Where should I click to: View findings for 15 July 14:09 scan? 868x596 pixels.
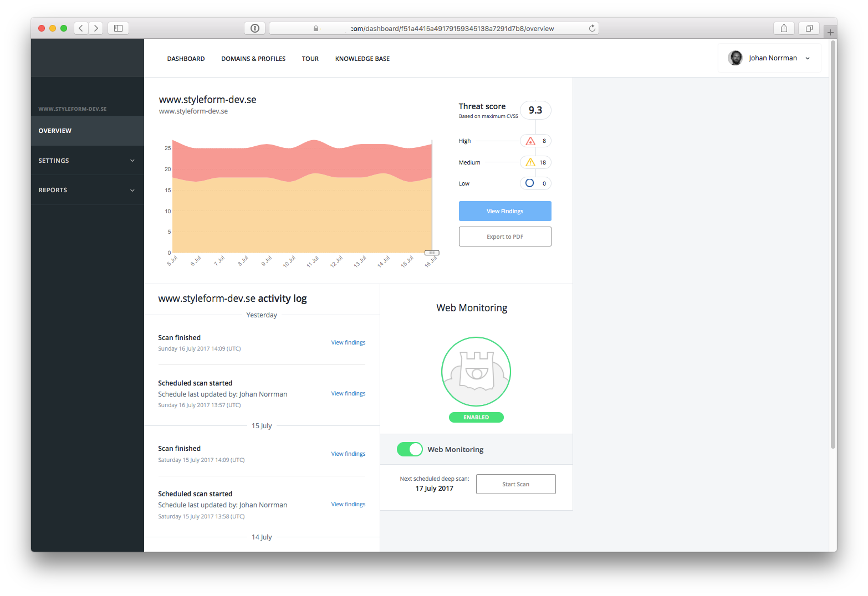point(348,454)
